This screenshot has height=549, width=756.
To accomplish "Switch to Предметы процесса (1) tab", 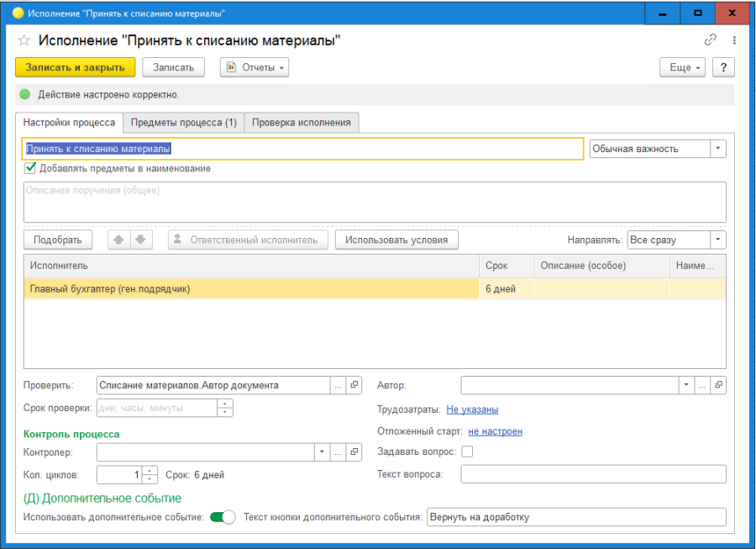I will (183, 123).
